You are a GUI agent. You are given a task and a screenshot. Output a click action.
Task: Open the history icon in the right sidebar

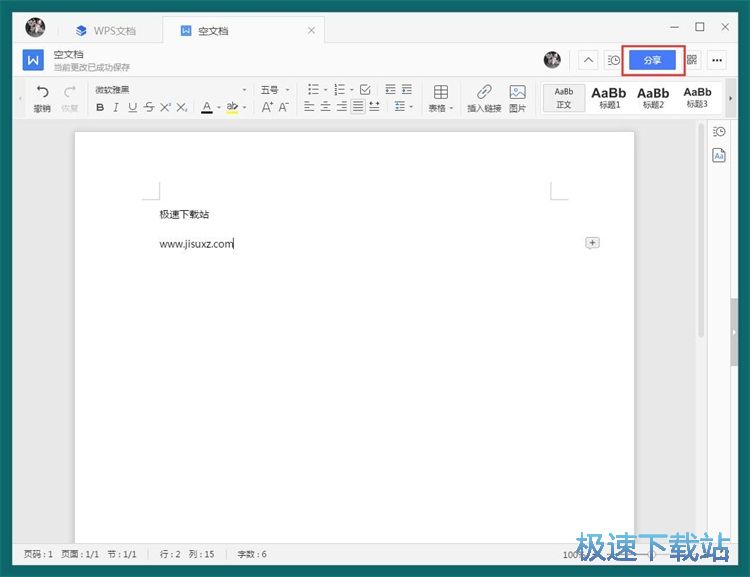click(x=719, y=132)
